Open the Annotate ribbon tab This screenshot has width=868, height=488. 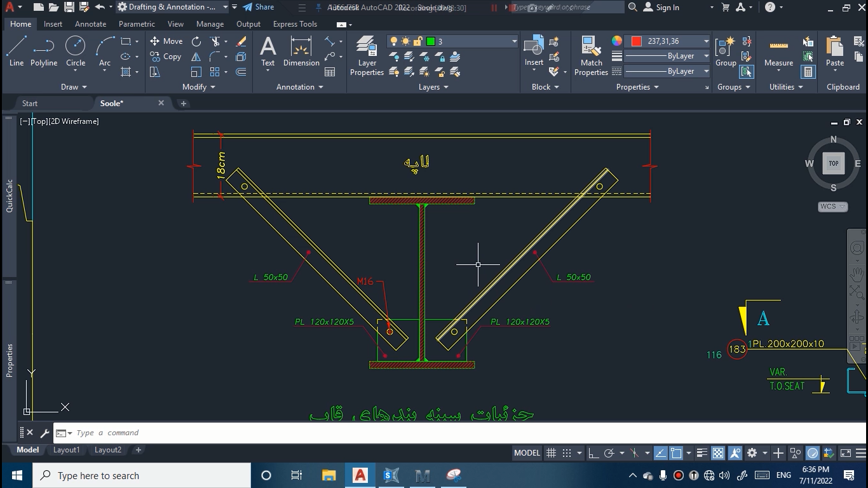[x=91, y=24]
